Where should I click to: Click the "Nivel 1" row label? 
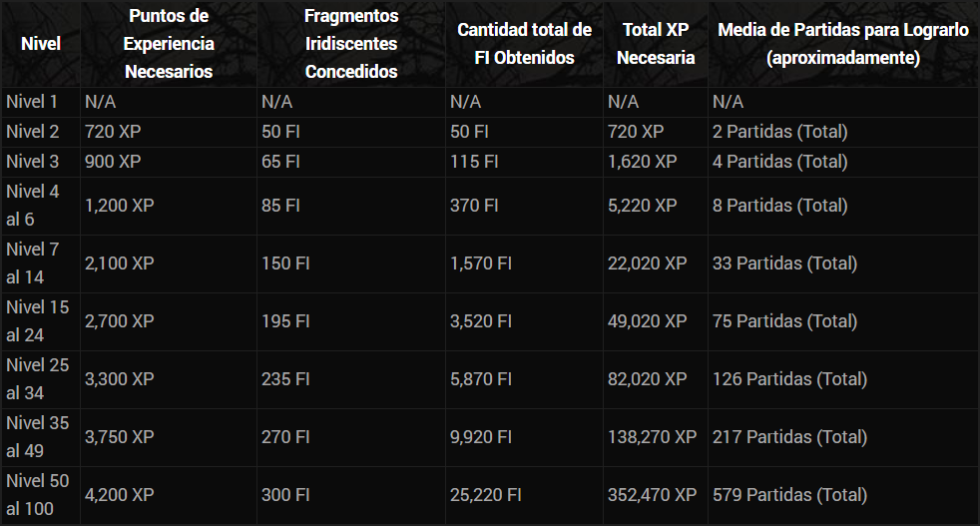pos(32,102)
